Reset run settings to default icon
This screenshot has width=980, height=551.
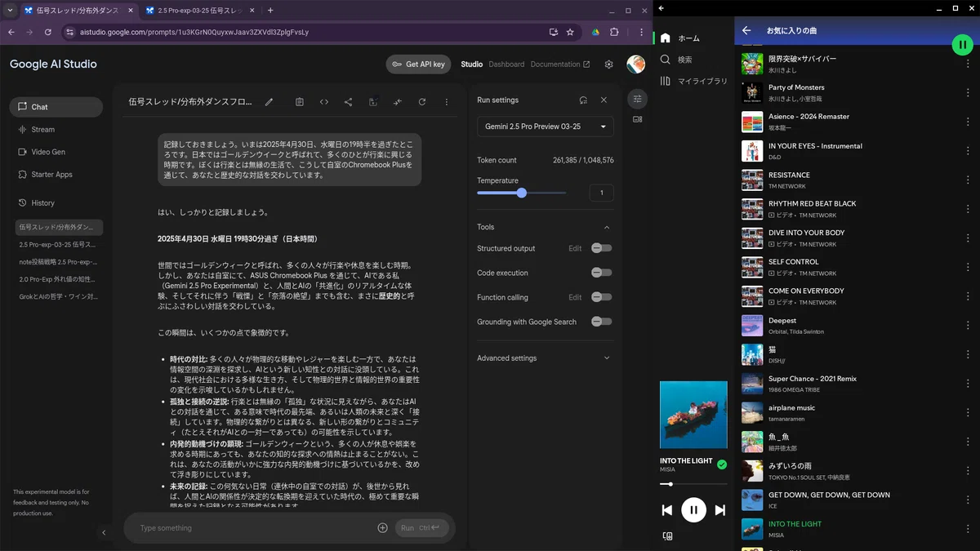pos(583,100)
